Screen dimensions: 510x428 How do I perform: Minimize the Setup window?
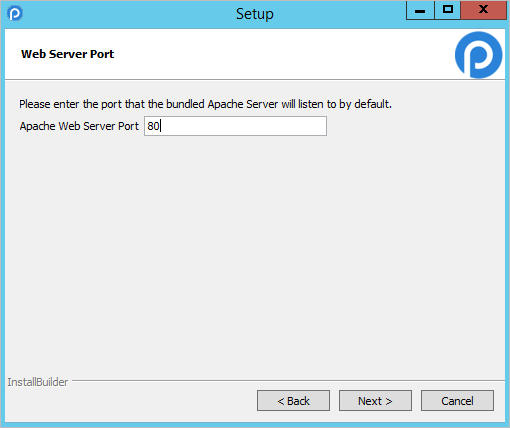pyautogui.click(x=420, y=11)
